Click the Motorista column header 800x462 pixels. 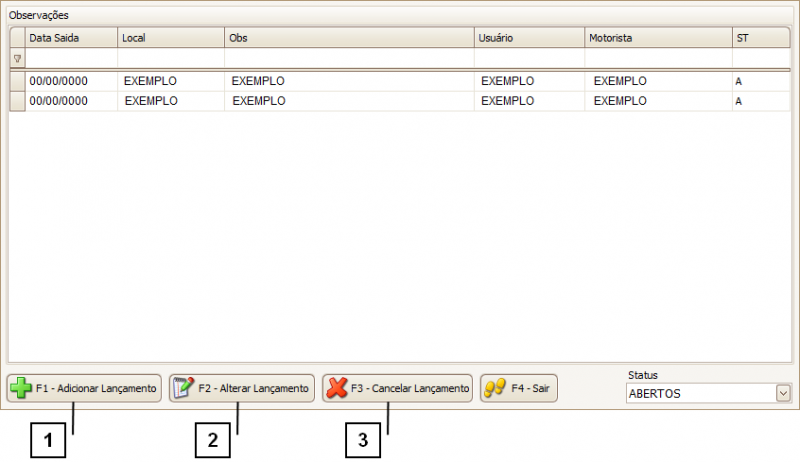(658, 38)
